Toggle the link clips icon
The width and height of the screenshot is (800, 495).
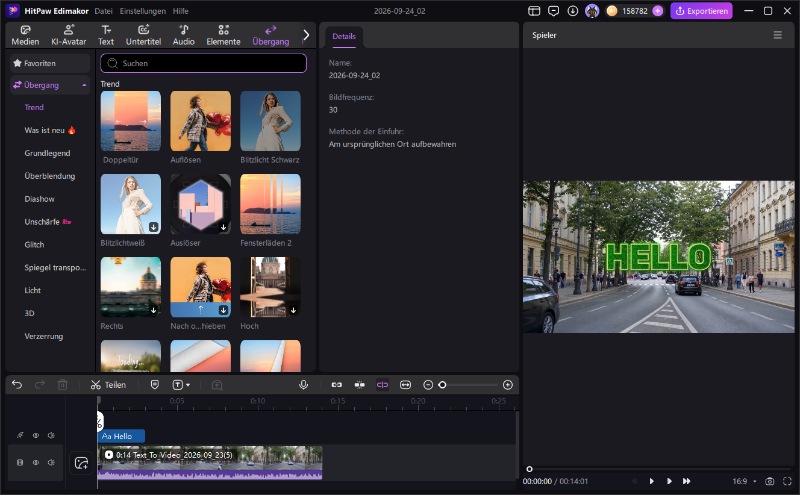[x=337, y=385]
